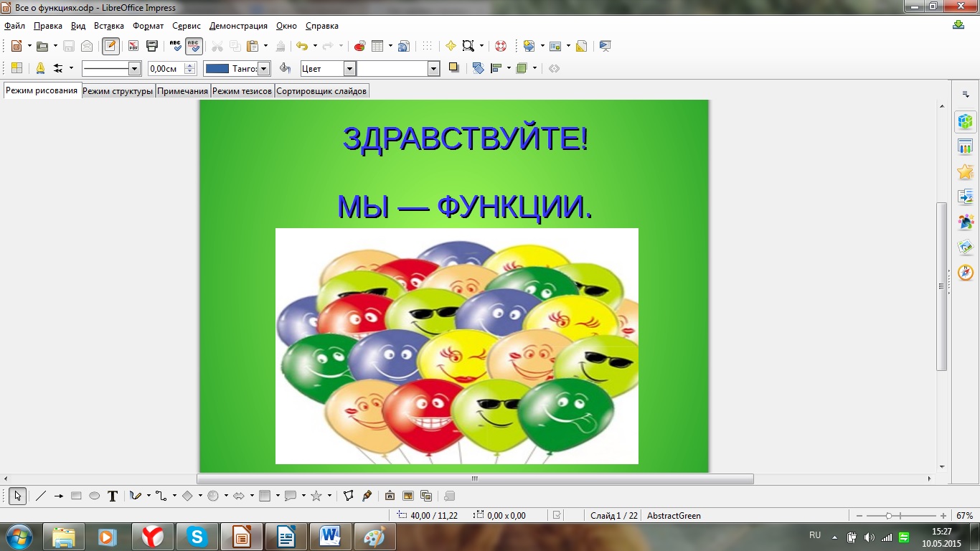This screenshot has width=980, height=551.
Task: Expand the line color 'Танго' dropdown
Action: pos(263,69)
